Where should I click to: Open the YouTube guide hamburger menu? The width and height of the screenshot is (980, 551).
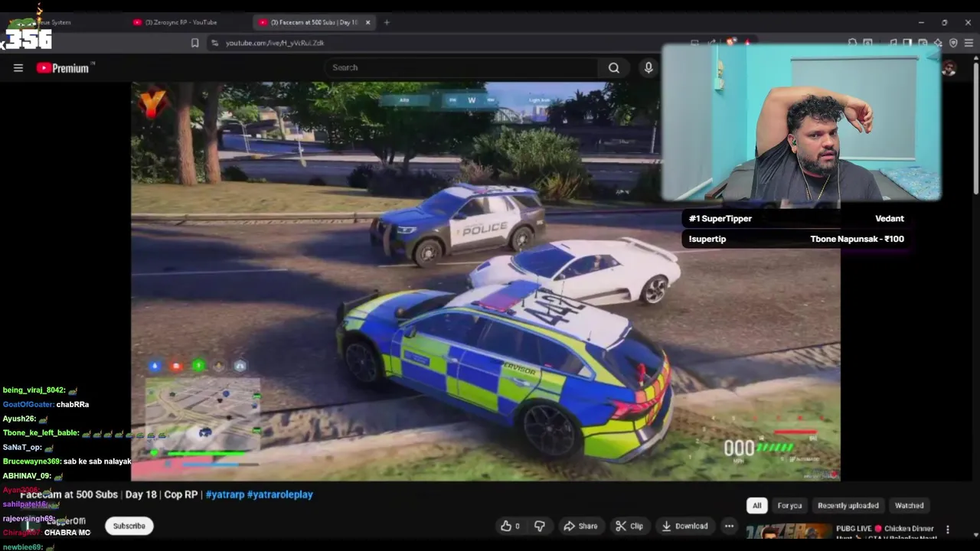tap(18, 68)
